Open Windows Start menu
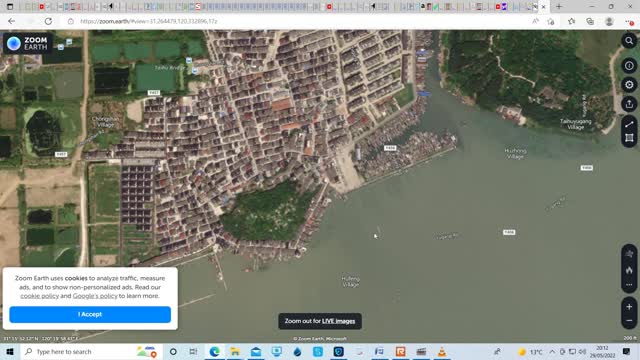The image size is (640, 360). (x=10, y=351)
